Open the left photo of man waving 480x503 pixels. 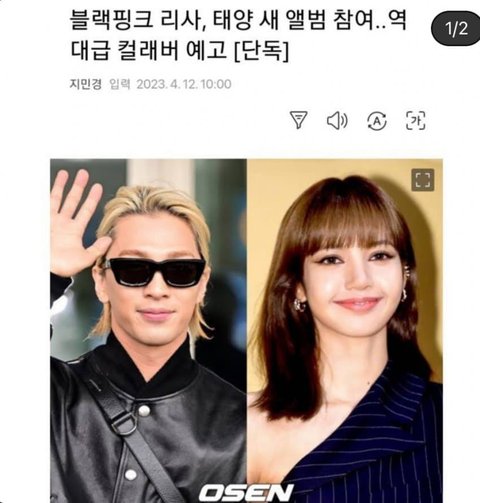(149, 331)
